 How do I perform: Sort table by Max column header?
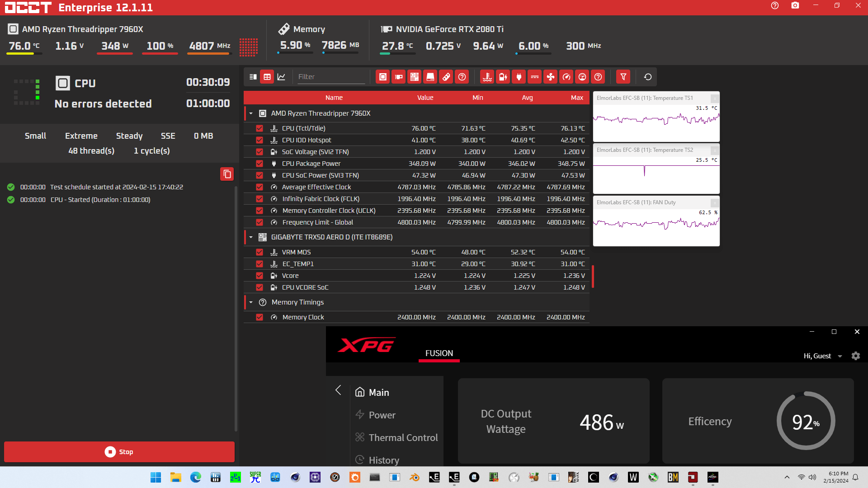click(577, 98)
